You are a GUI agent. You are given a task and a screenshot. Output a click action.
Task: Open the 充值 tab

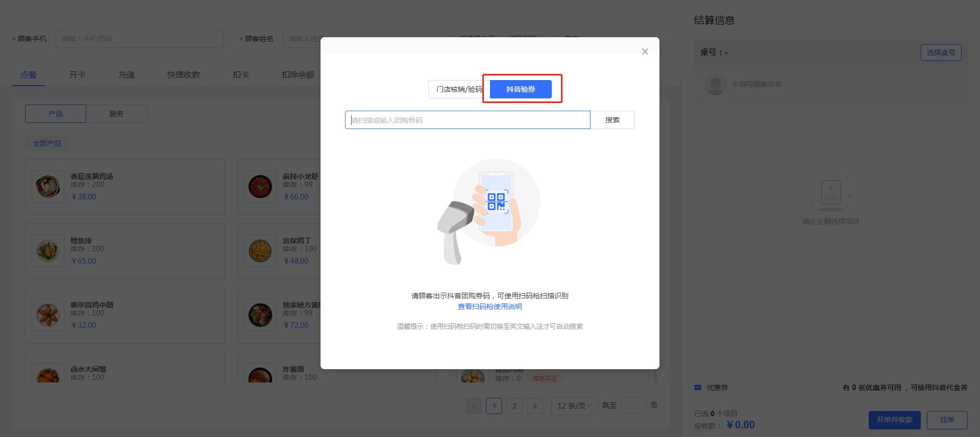pos(127,75)
